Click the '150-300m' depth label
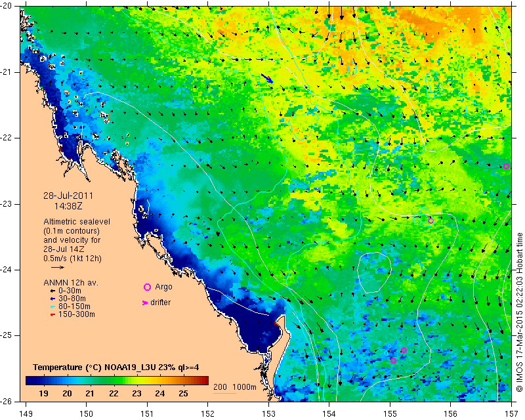525x420 pixels. [77, 315]
